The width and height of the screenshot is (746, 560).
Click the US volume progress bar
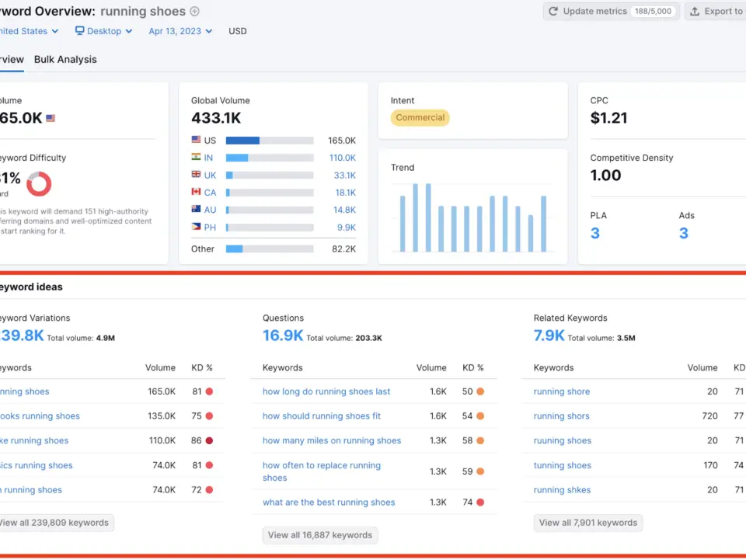click(x=270, y=141)
